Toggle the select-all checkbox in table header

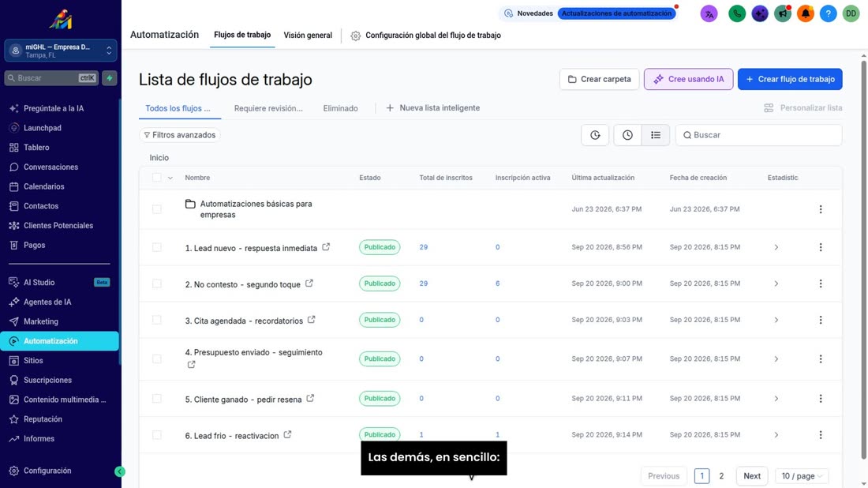[157, 178]
